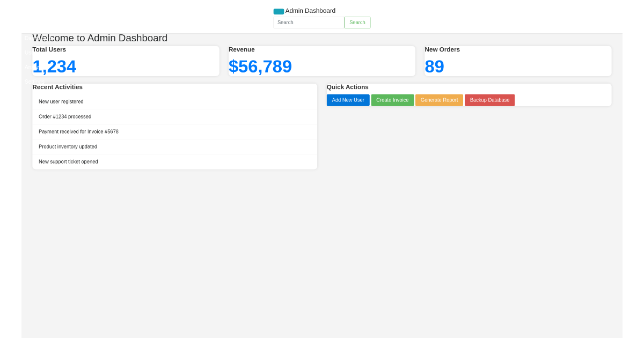Screen dimensions: 644x338
Task: Select the Revenue stat card
Action: 321,61
